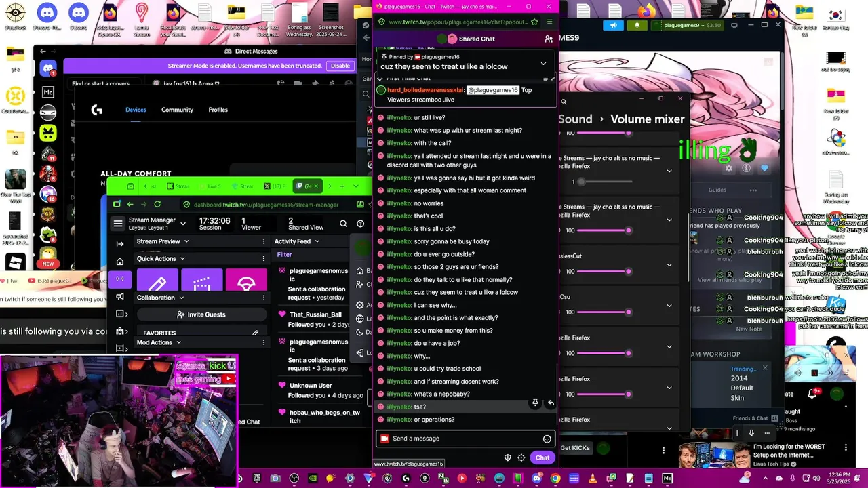
Task: Click the Edit Stream Info pencil quick action
Action: (x=157, y=281)
